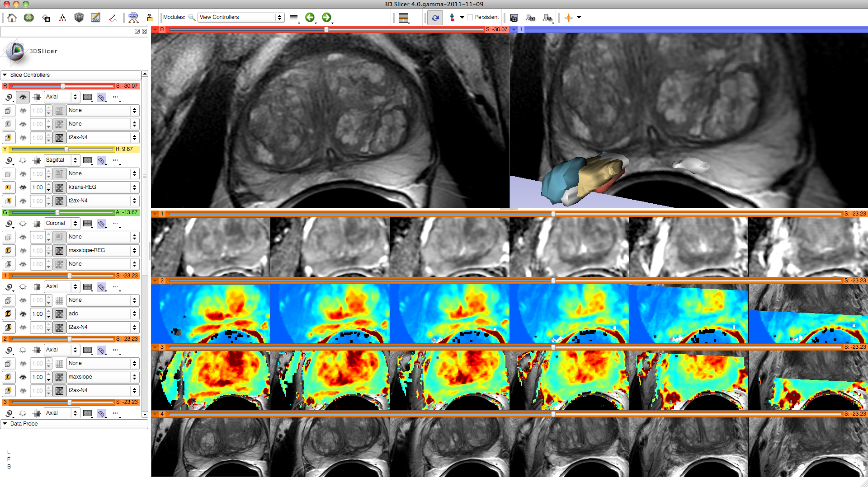Enable the Persistent checkbox
868x487 pixels.
(470, 17)
